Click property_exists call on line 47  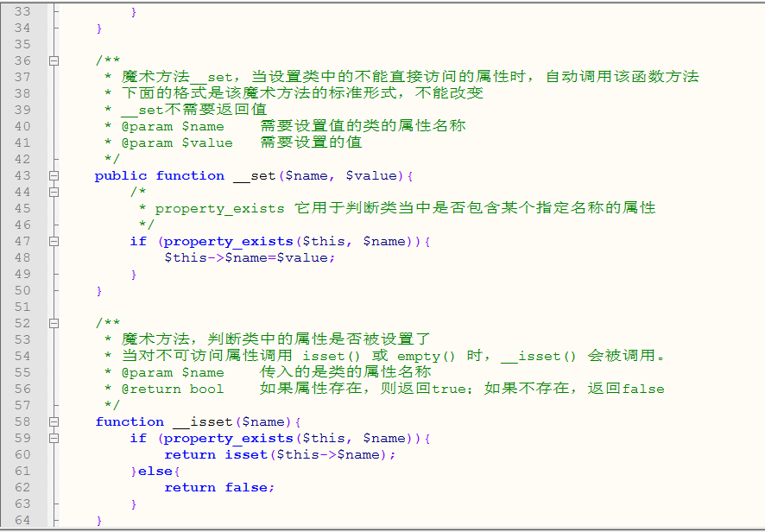(228, 242)
